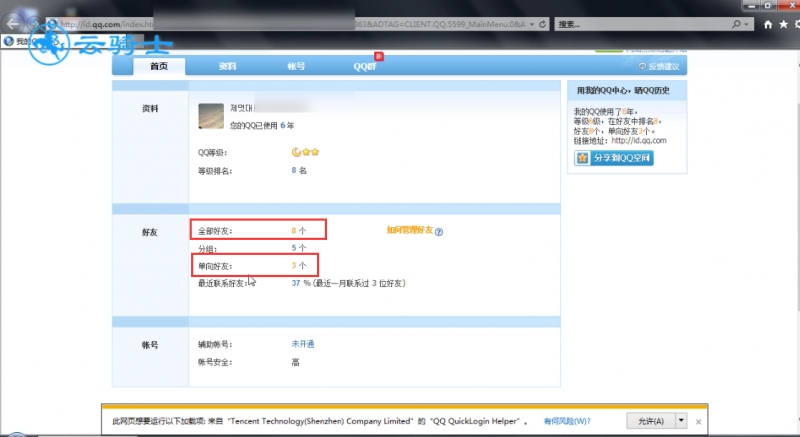The width and height of the screenshot is (800, 437).
Task: Click the http://id.qq.com link text
Action: pyautogui.click(x=639, y=141)
